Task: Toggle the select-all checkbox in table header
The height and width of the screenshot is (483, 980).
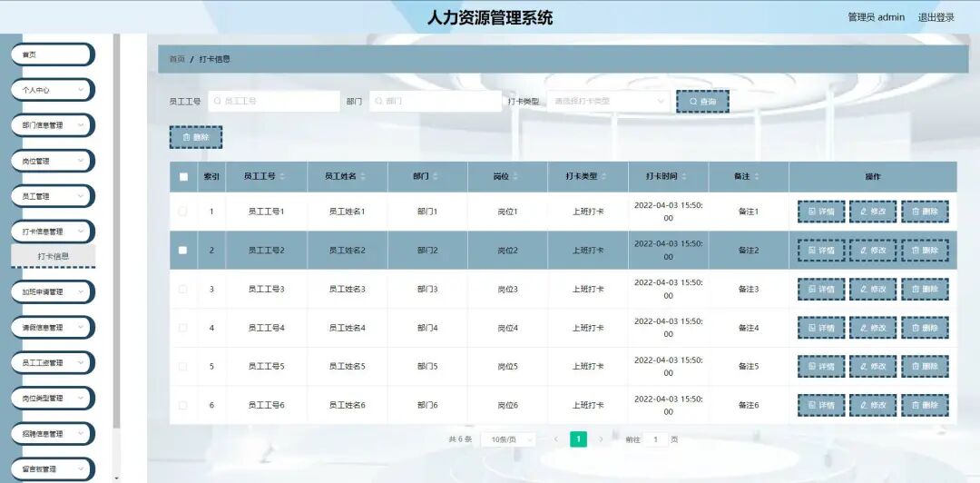Action: click(x=183, y=176)
